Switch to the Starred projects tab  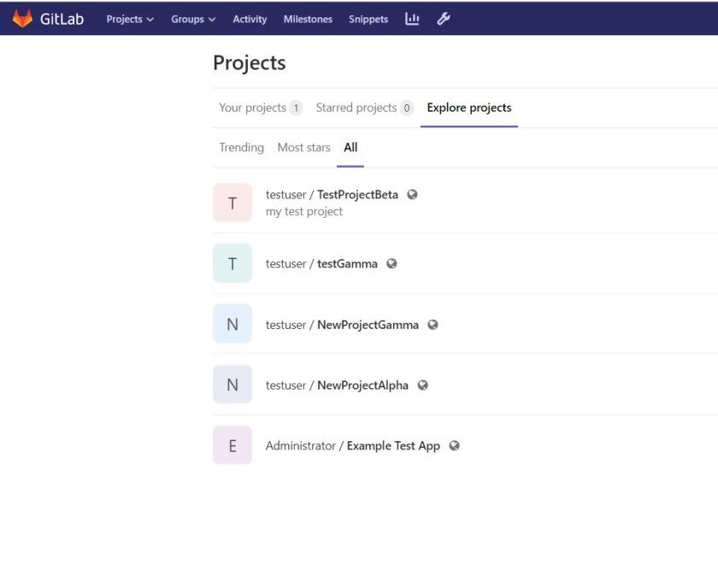[354, 107]
